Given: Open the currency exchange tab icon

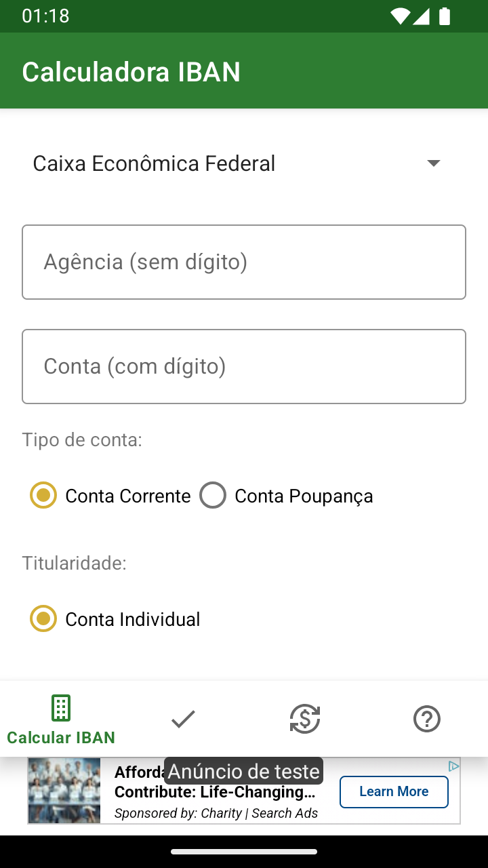Looking at the screenshot, I should 305,719.
